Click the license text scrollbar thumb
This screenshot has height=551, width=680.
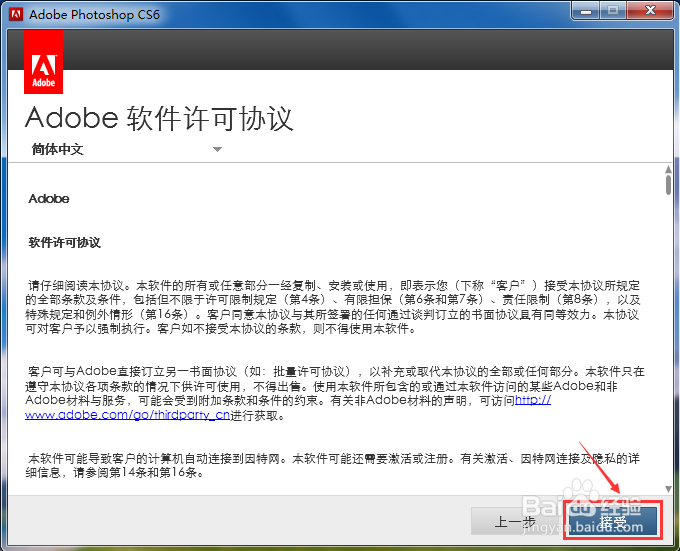click(x=668, y=185)
